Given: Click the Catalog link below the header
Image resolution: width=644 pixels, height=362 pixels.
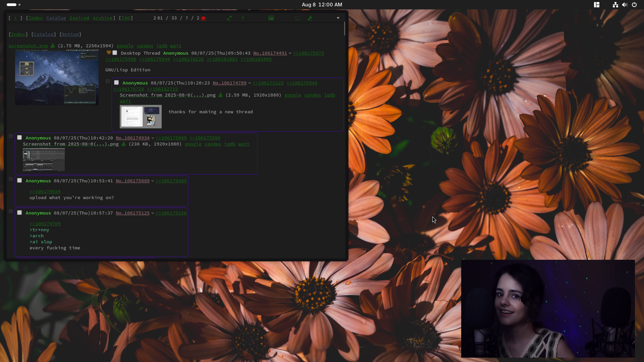Looking at the screenshot, I should pos(44,34).
